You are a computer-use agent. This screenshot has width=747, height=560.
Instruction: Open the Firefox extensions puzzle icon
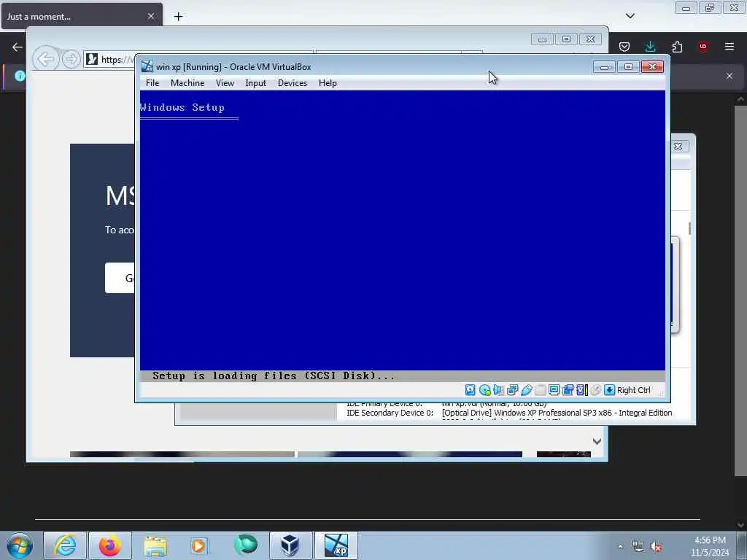677,47
